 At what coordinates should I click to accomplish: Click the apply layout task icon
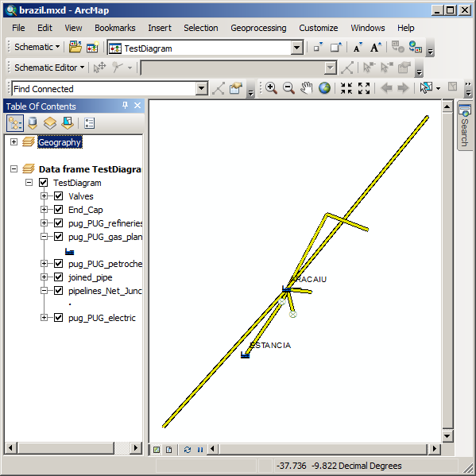[x=347, y=68]
